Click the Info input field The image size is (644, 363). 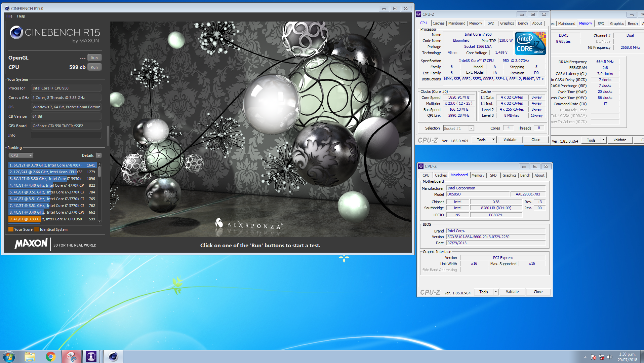66,135
